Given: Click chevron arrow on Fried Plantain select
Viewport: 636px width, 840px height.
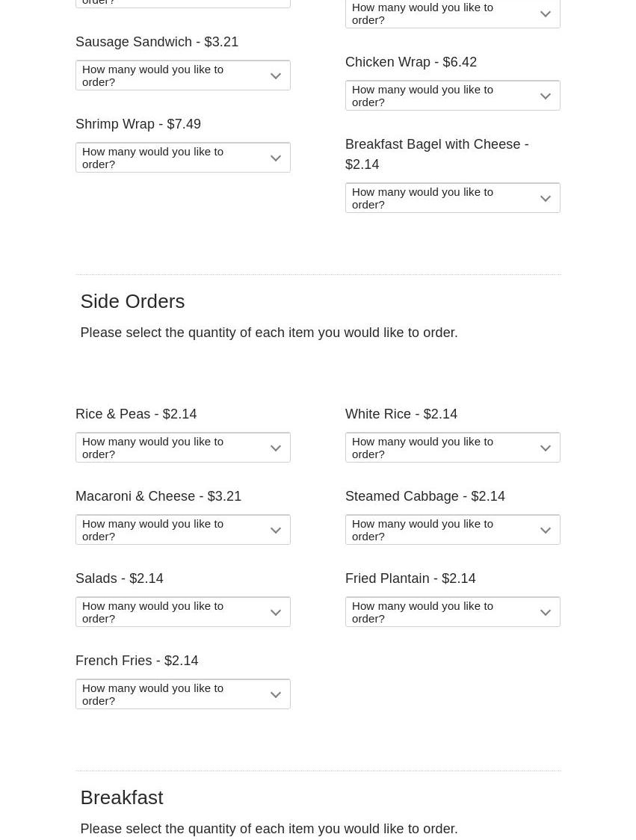Looking at the screenshot, I should click(546, 613).
